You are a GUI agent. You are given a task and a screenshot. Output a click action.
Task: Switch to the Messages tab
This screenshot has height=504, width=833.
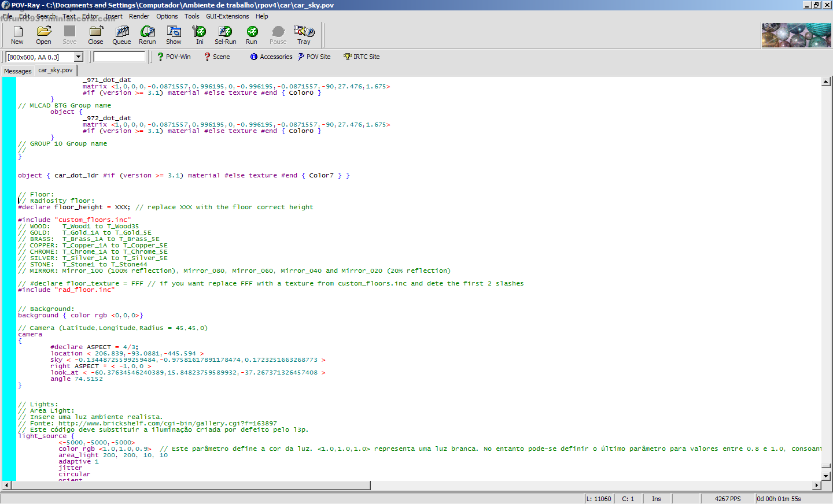(18, 71)
